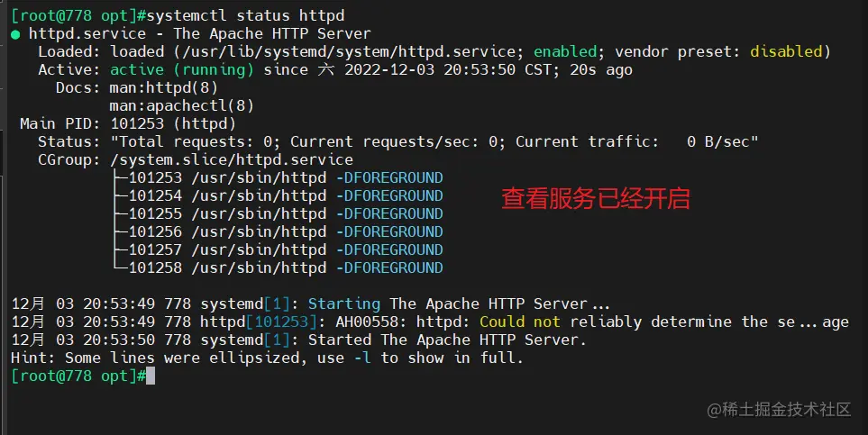Viewport: 868px width, 435px height.
Task: Click the red Chinese annotation text
Action: click(x=595, y=199)
